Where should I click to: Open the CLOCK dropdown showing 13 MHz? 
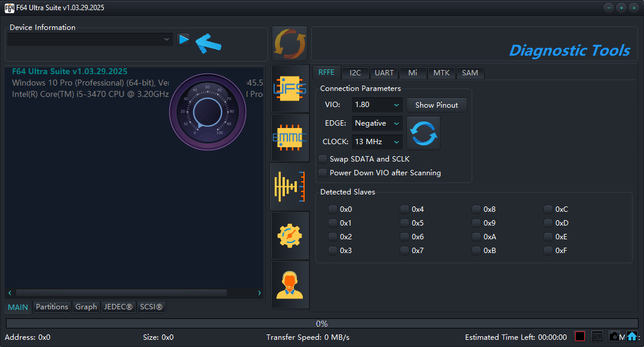tap(376, 142)
